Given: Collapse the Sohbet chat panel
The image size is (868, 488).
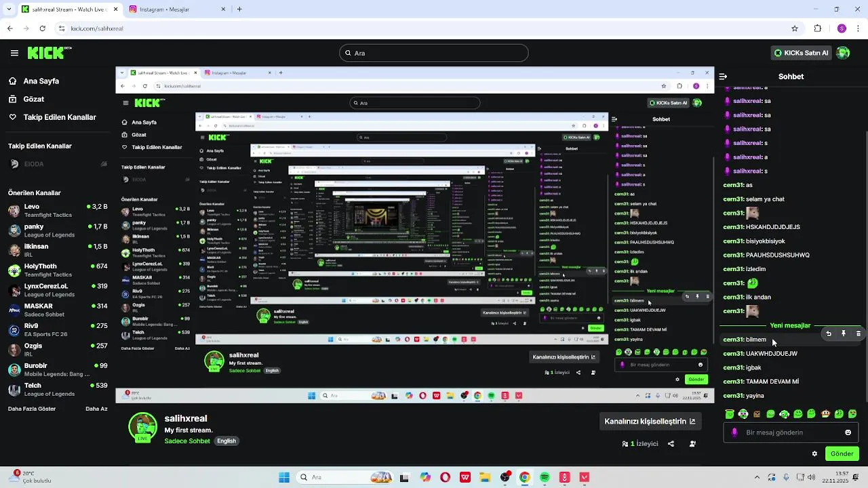Looking at the screenshot, I should [723, 77].
